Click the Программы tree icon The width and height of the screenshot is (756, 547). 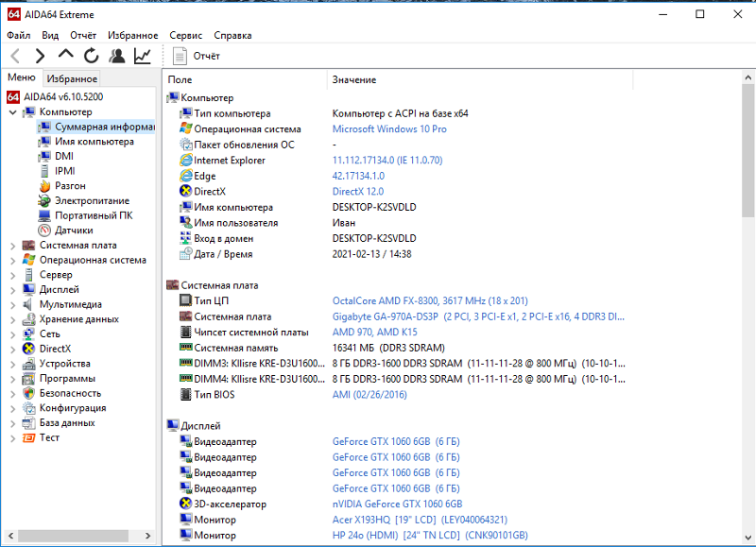click(x=29, y=379)
